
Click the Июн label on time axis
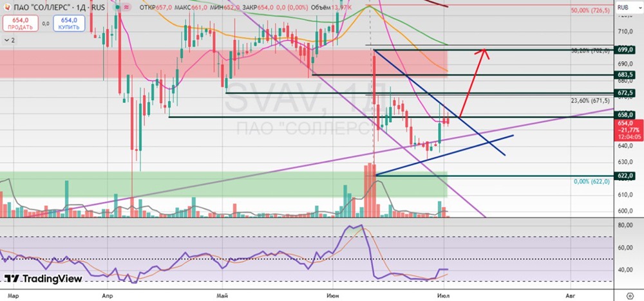[333, 295]
